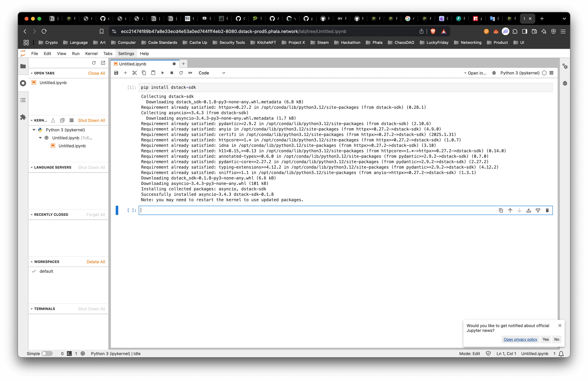588x381 pixels.
Task: Restart kernel and run all cells icon
Action: pos(190,73)
